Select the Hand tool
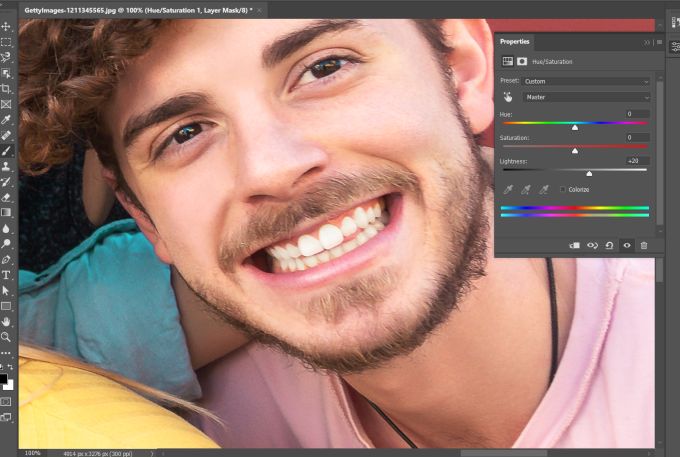Viewport: 680px width, 457px height. point(6,321)
